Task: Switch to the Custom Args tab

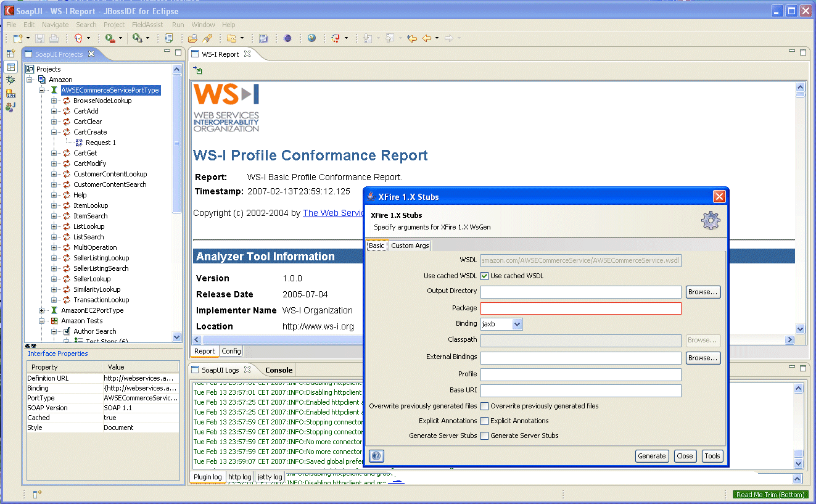Action: click(410, 246)
